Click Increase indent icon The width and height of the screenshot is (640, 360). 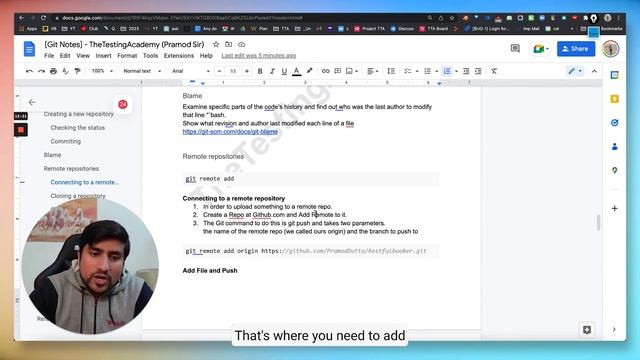click(478, 71)
